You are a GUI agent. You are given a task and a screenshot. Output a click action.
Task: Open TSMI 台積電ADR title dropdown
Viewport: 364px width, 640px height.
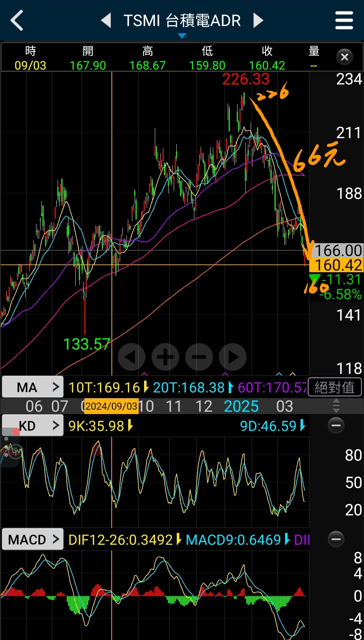tap(182, 23)
